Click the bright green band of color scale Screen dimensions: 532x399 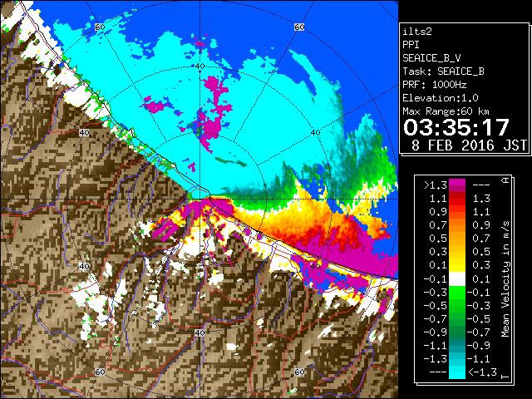pyautogui.click(x=456, y=292)
